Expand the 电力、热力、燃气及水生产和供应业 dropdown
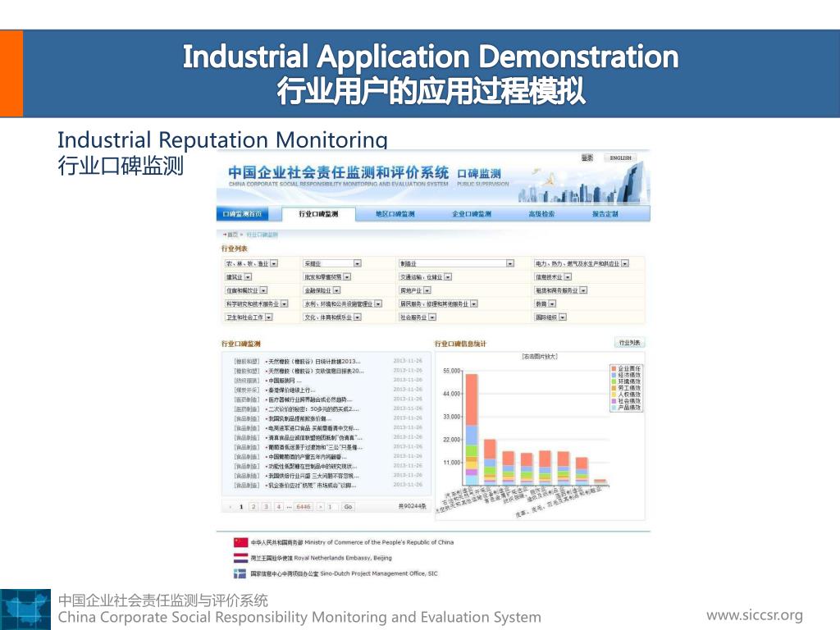This screenshot has height=630, width=840. point(582,263)
